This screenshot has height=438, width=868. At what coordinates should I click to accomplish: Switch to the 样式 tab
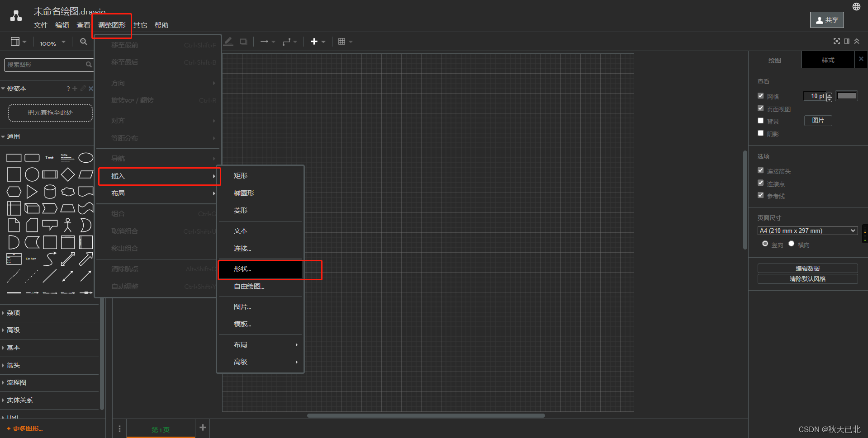click(x=828, y=60)
